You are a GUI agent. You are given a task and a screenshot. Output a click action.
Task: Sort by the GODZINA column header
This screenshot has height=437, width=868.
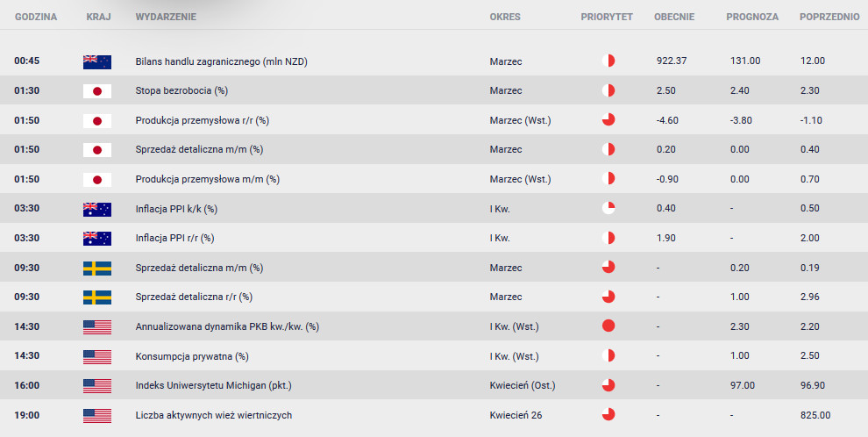point(36,17)
